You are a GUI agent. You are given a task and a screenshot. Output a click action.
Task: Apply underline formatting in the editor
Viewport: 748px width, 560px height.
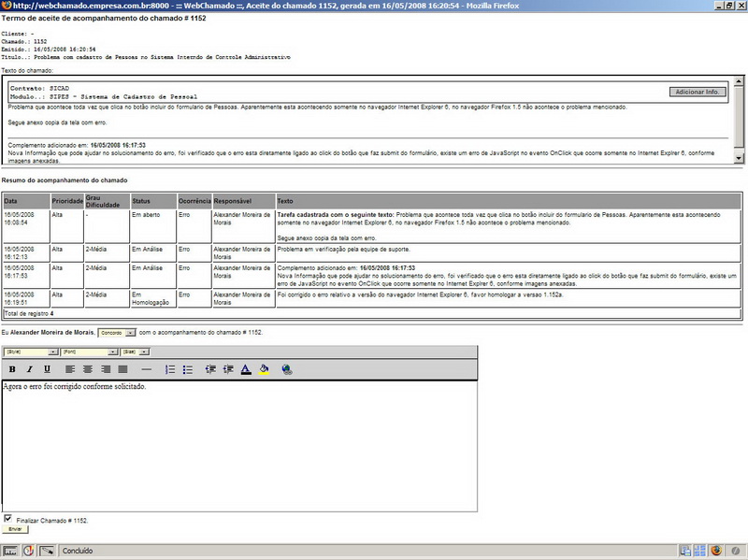[x=47, y=369]
